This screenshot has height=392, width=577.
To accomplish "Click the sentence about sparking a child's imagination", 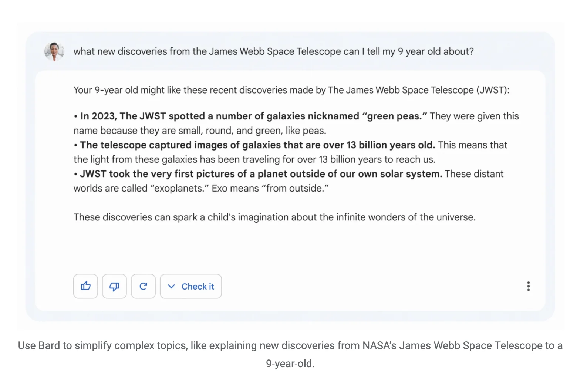I will pyautogui.click(x=274, y=217).
